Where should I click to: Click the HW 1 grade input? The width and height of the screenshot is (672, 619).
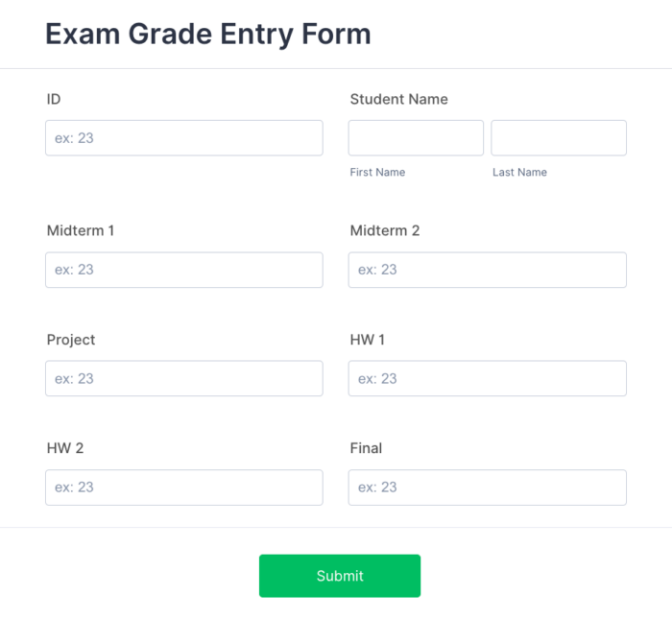487,378
